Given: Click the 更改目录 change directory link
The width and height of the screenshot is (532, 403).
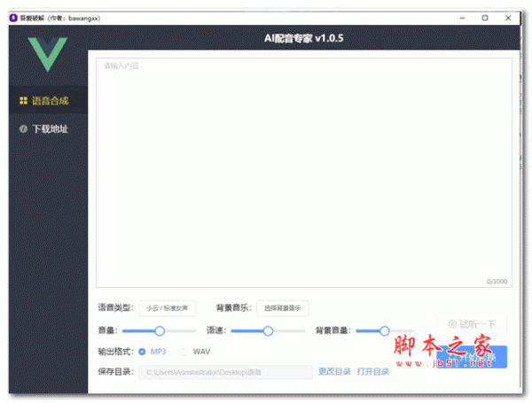Looking at the screenshot, I should 334,372.
